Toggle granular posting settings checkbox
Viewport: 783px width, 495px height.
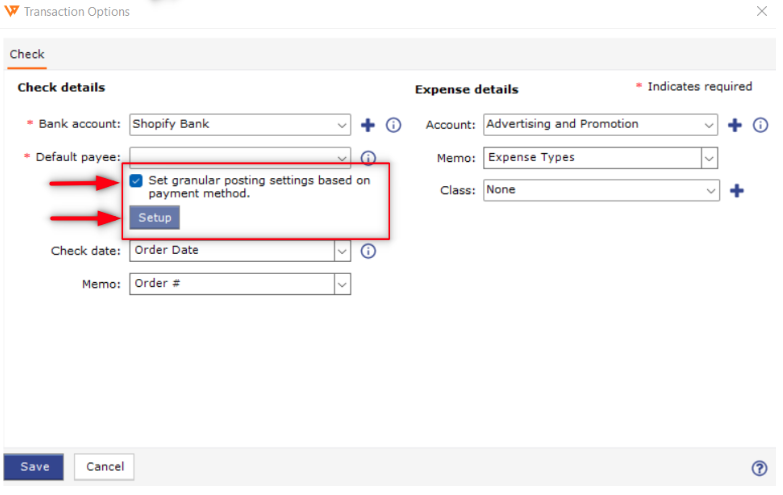coord(136,180)
